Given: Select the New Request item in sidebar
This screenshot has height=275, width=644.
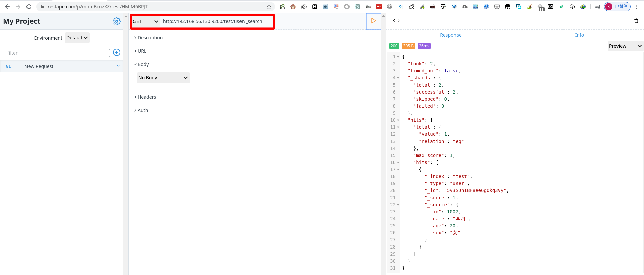Looking at the screenshot, I should (x=62, y=66).
